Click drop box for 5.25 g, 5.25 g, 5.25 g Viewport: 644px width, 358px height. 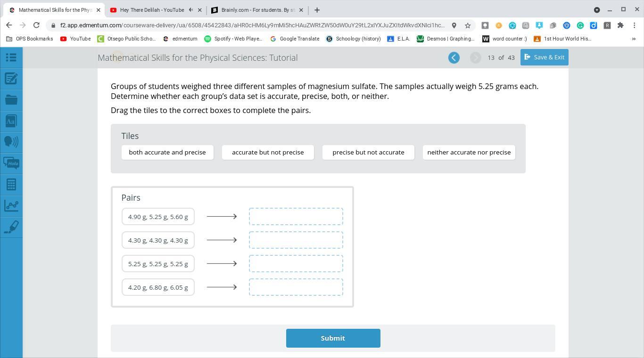[296, 264]
